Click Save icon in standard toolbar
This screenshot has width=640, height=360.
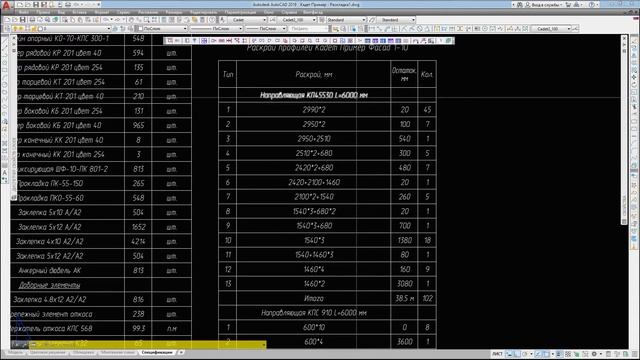(x=22, y=20)
